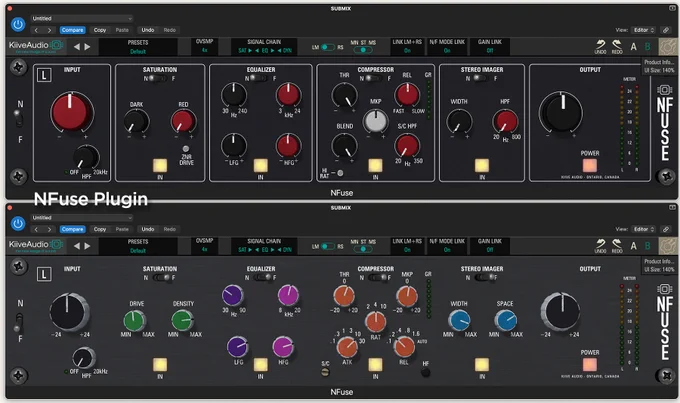Viewport: 680px width, 403px height.
Task: Click Copy button in bottom window
Action: (x=100, y=229)
